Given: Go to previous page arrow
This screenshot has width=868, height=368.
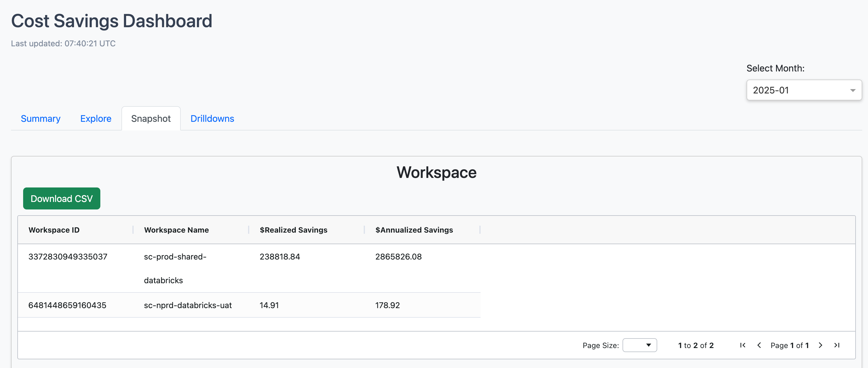Looking at the screenshot, I should [x=759, y=345].
